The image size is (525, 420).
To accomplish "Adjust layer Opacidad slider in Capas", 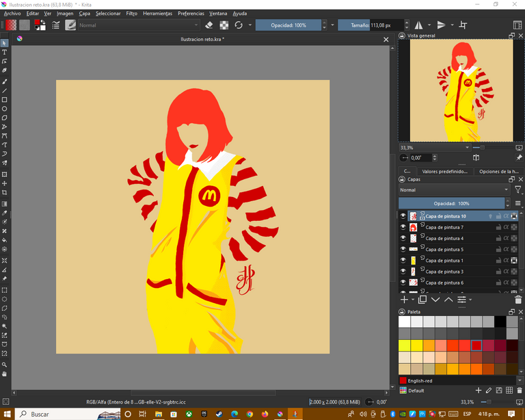I will point(451,203).
